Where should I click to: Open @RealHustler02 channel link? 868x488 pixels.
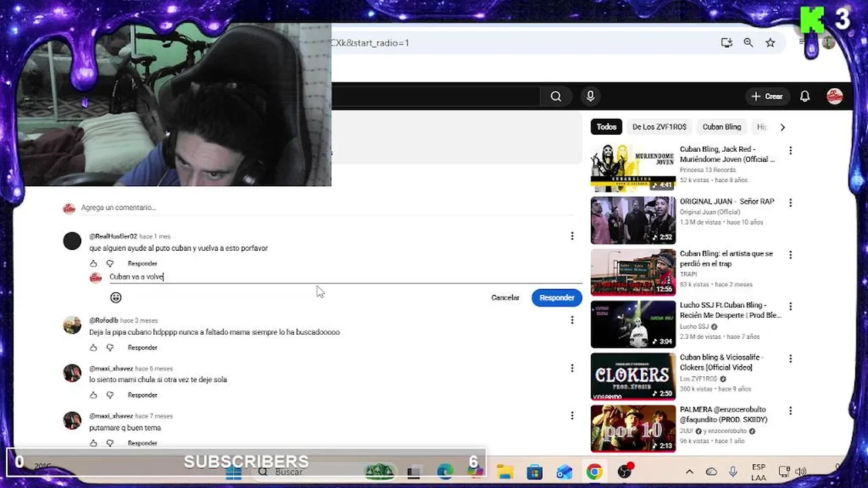(113, 237)
